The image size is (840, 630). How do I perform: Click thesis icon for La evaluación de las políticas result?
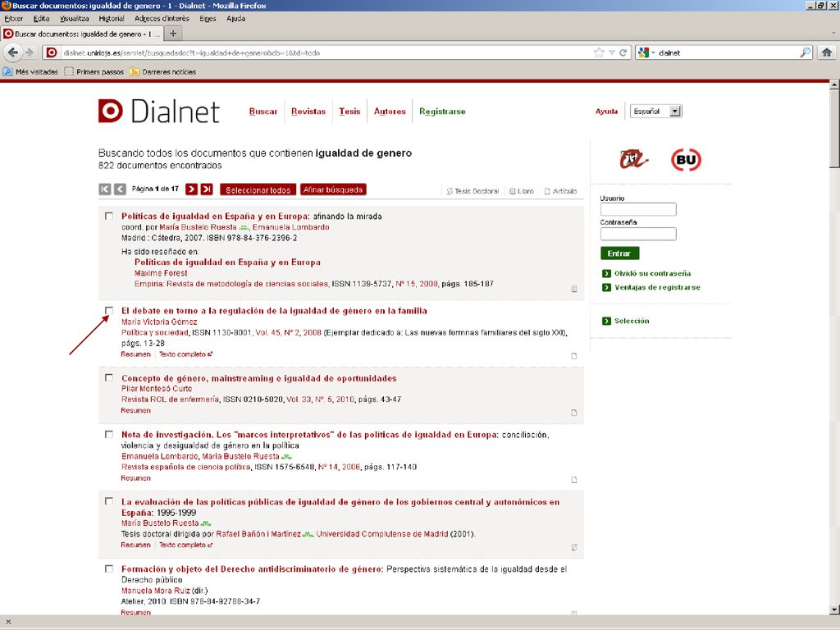pos(573,547)
